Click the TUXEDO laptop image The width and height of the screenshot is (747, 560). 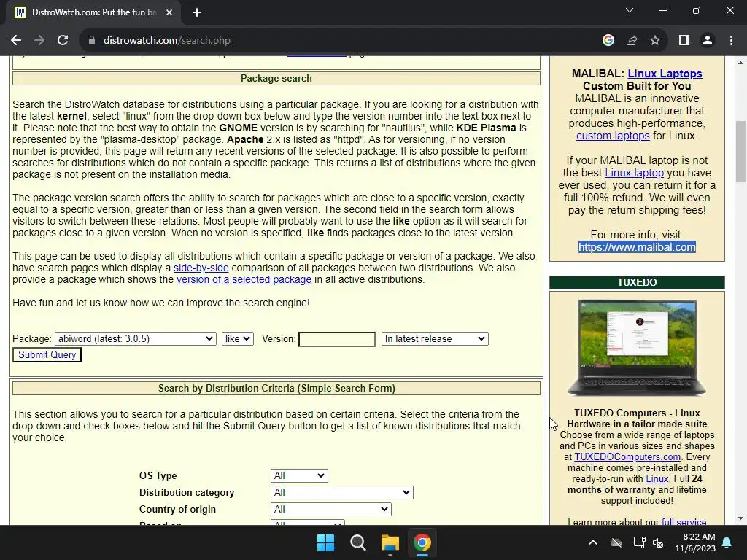(637, 348)
